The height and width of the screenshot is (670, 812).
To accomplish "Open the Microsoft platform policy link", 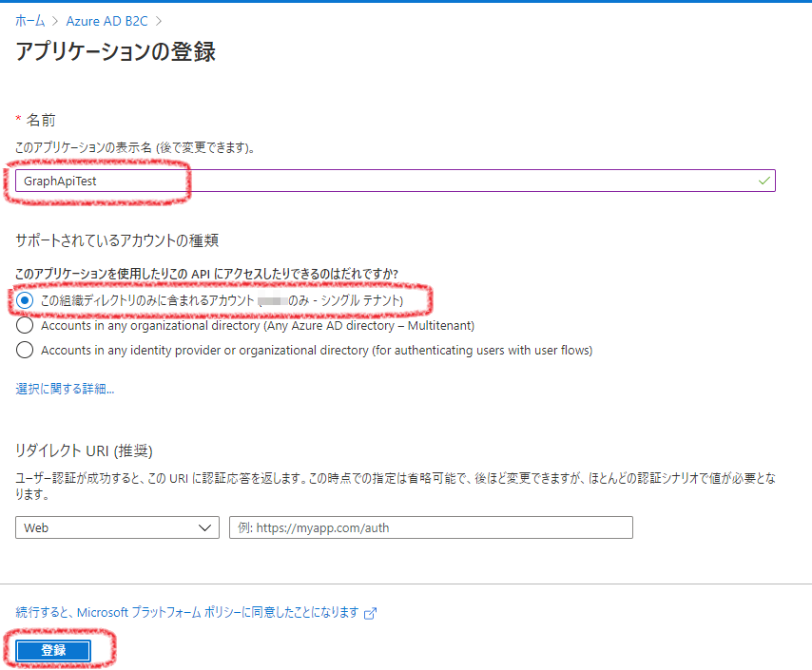I will click(187, 613).
